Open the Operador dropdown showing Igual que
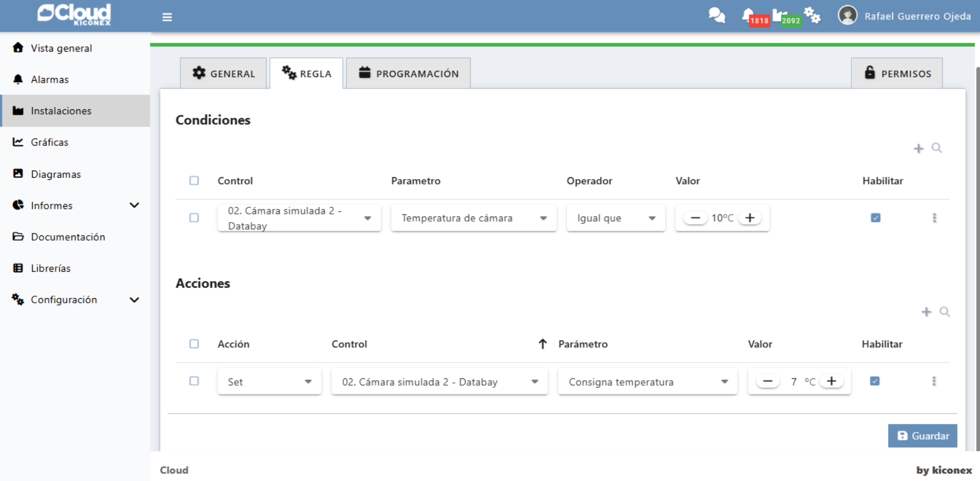This screenshot has height=481, width=980. point(616,218)
